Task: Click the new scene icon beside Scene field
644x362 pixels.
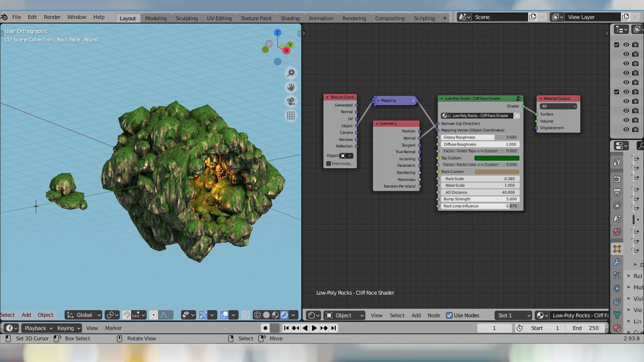Action: tap(533, 17)
